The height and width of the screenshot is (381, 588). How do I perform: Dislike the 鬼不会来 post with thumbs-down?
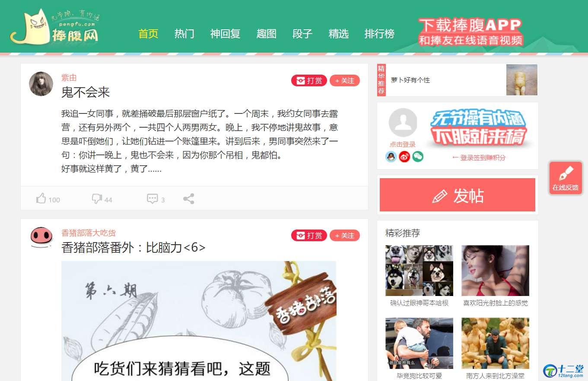97,198
